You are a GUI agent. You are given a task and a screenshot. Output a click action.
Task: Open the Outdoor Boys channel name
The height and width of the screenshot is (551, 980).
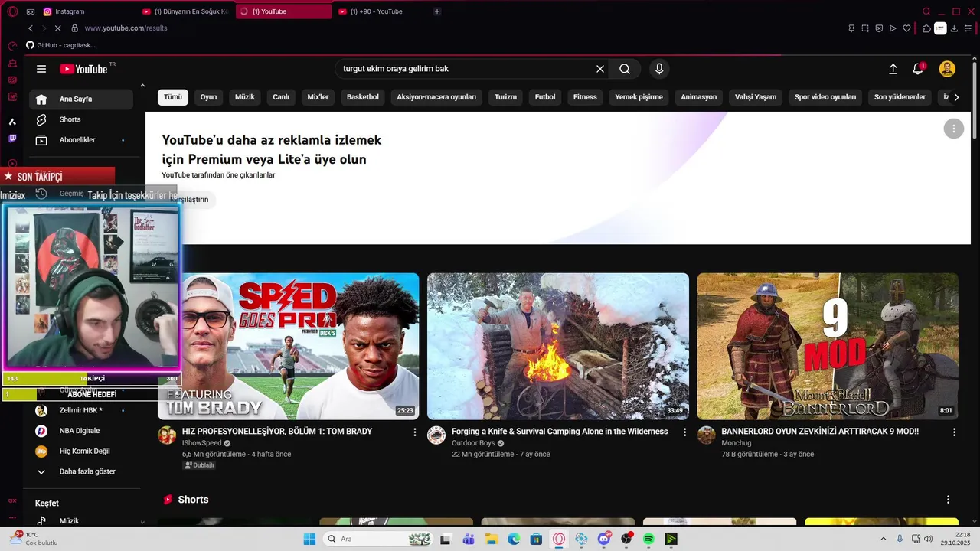pyautogui.click(x=473, y=443)
